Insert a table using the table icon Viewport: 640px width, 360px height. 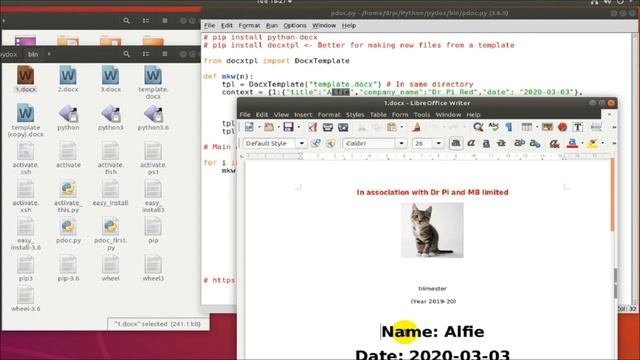pos(527,127)
